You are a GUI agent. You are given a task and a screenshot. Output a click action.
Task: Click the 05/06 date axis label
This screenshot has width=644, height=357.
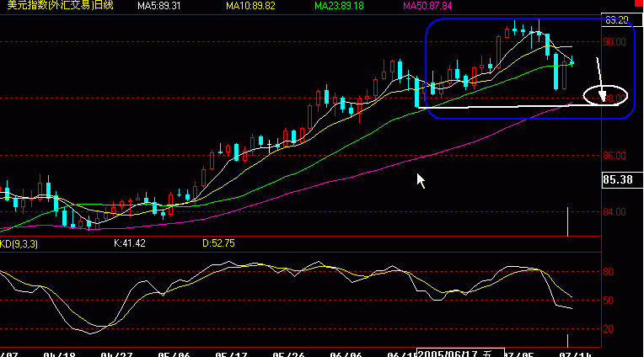174,354
